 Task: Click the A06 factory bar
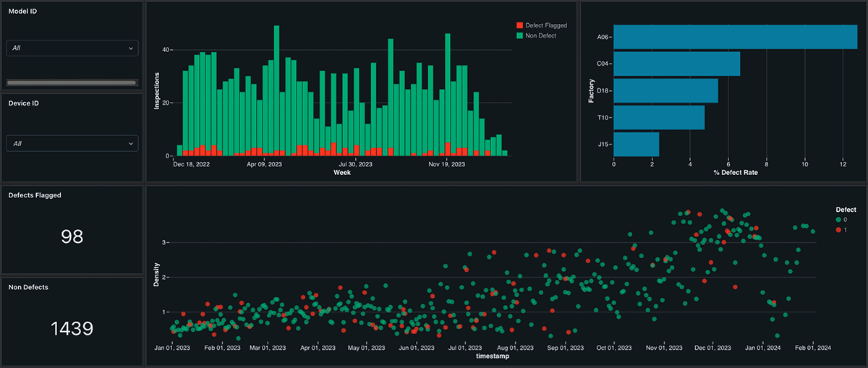point(736,37)
